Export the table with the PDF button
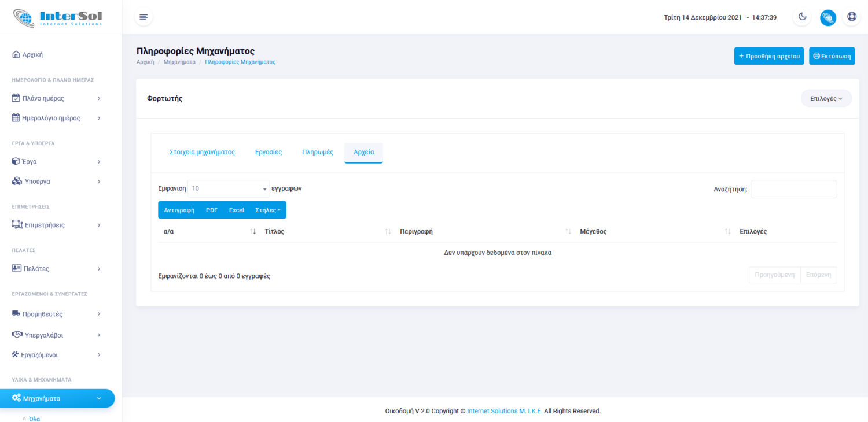This screenshot has height=422, width=868. coord(212,210)
